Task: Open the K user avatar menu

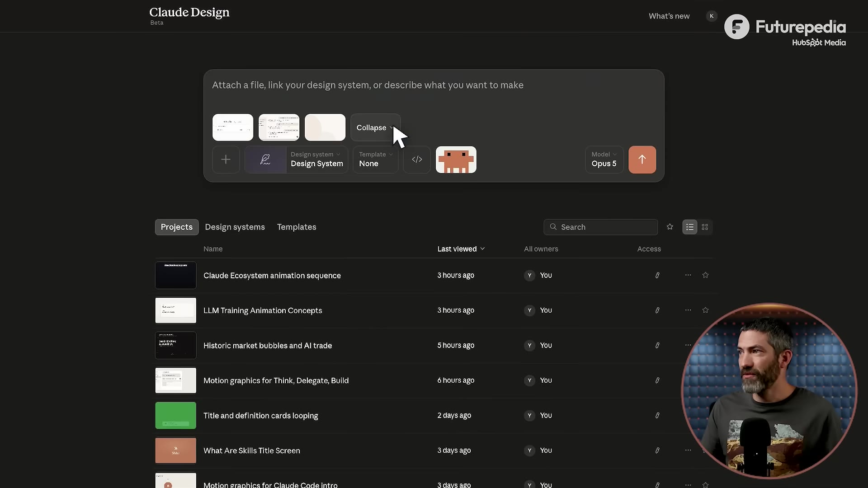Action: (712, 16)
